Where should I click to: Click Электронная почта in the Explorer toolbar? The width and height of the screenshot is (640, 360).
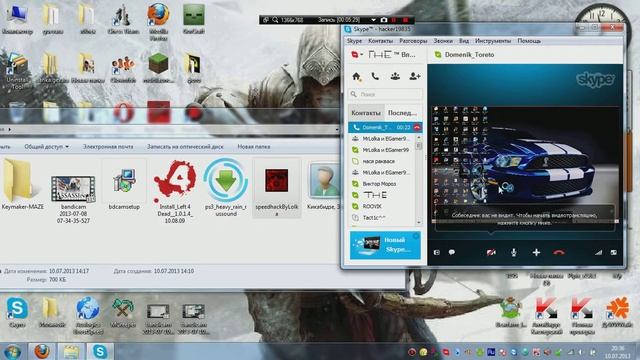point(108,147)
